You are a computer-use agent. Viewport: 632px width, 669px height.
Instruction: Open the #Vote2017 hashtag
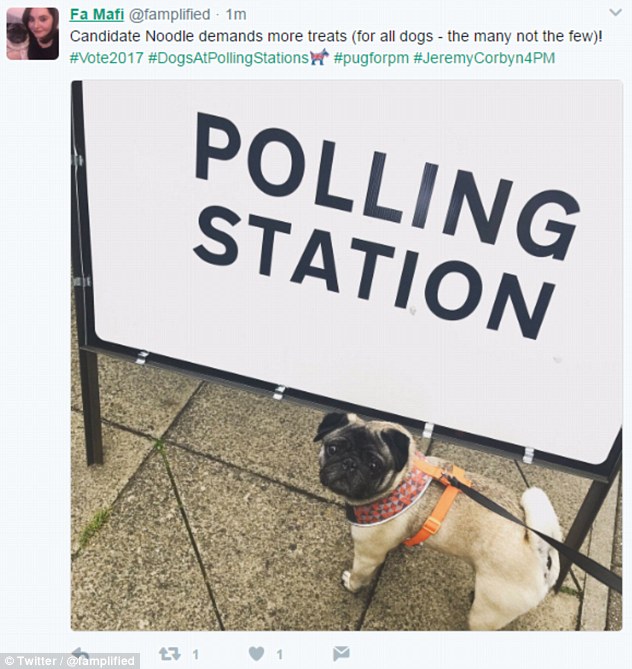click(105, 58)
